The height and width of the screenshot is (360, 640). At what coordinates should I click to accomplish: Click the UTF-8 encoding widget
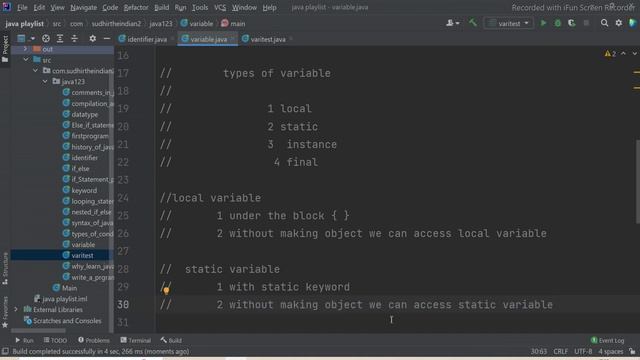(x=583, y=351)
